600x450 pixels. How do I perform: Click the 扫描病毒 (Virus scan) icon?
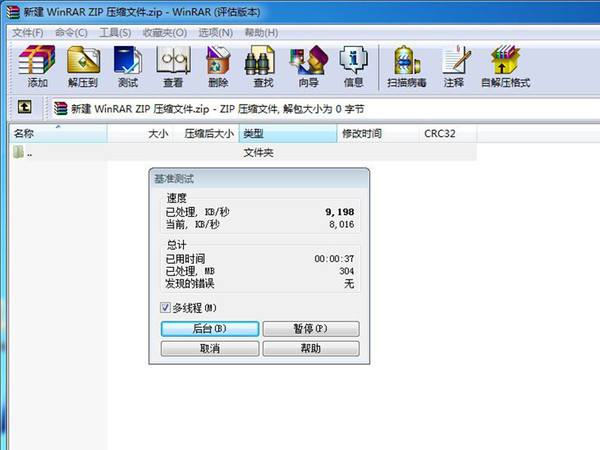[x=406, y=60]
